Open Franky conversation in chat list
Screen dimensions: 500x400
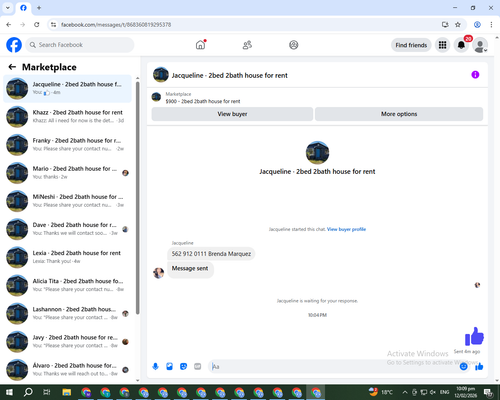[x=67, y=145]
